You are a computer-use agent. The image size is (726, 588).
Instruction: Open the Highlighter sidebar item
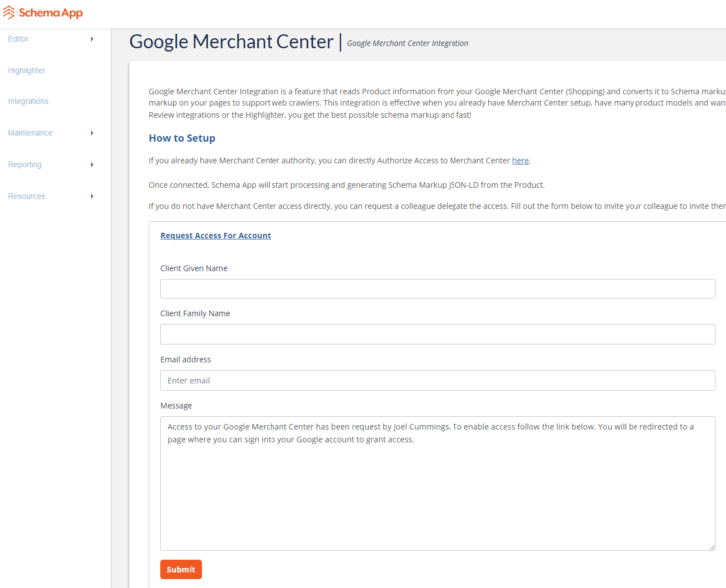[27, 71]
